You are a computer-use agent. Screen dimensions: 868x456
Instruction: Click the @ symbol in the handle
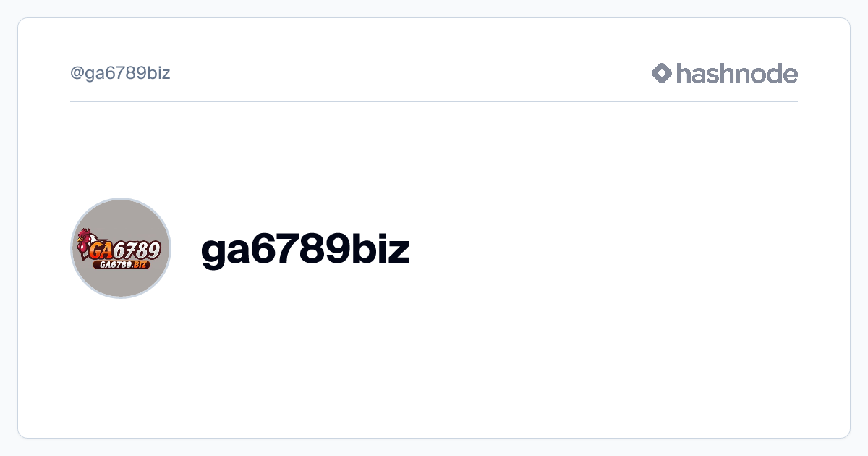pos(77,73)
